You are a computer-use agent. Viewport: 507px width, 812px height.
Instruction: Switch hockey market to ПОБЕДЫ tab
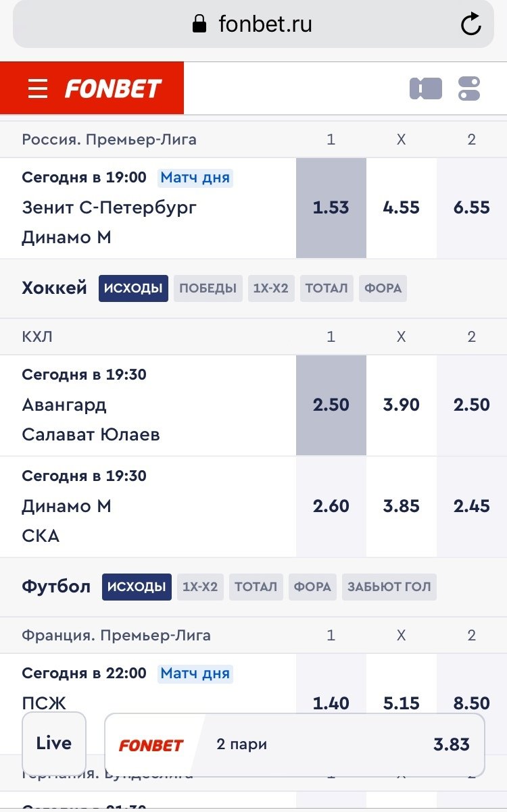click(208, 288)
